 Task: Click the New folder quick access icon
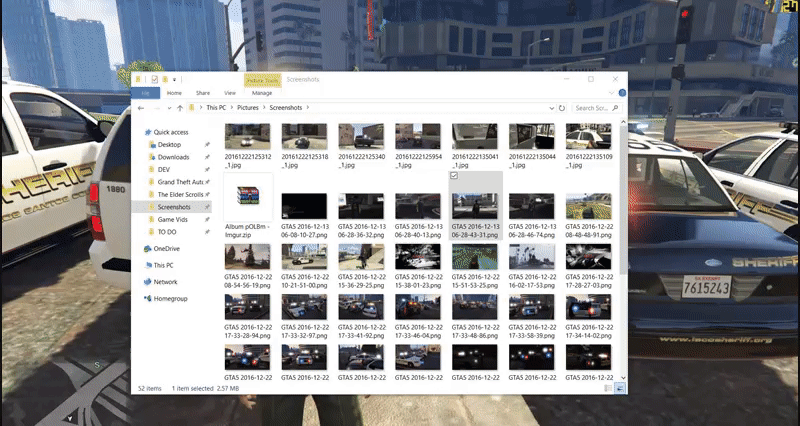point(165,80)
